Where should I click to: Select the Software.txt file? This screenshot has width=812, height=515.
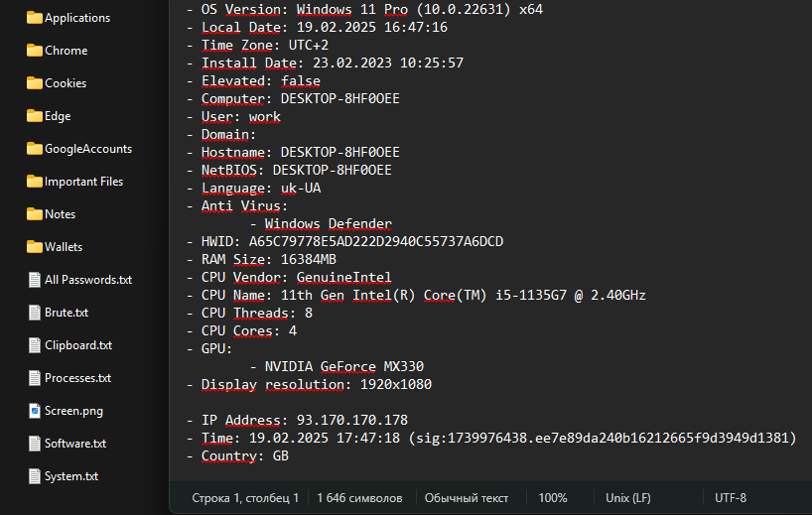click(74, 444)
